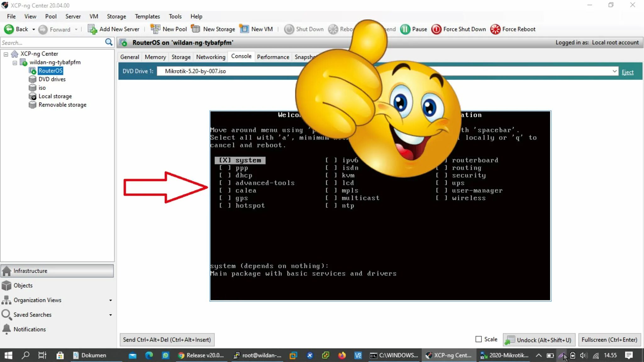Collapse the wildan-ng-tybafpfm host node
The height and width of the screenshot is (362, 644).
point(14,63)
